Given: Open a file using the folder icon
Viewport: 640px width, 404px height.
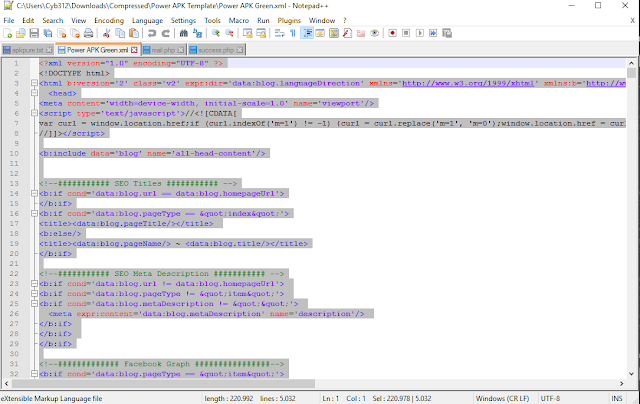Looking at the screenshot, I should coord(20,33).
